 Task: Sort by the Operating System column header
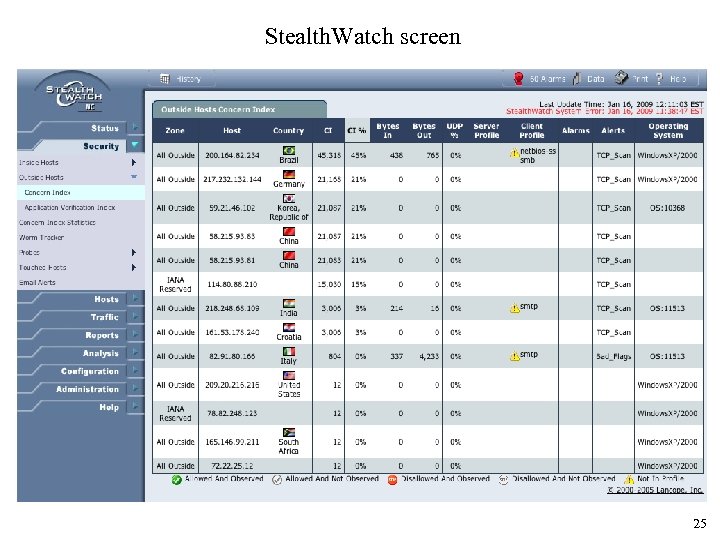coord(668,130)
